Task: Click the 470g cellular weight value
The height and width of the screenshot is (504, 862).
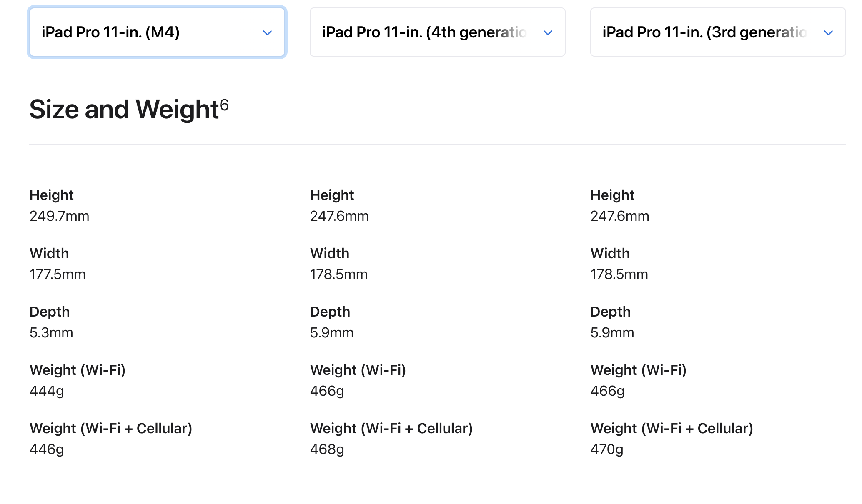Action: (x=607, y=450)
